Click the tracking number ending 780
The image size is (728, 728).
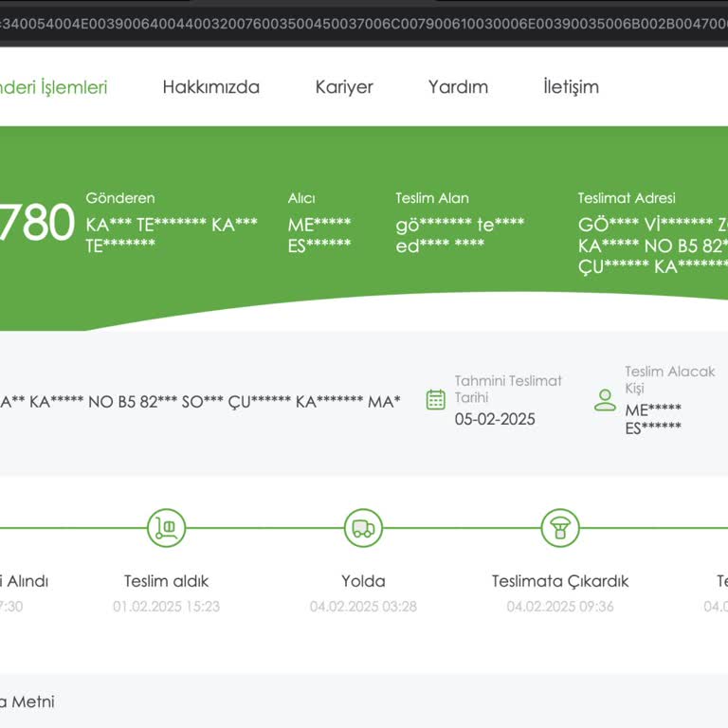pyautogui.click(x=37, y=223)
